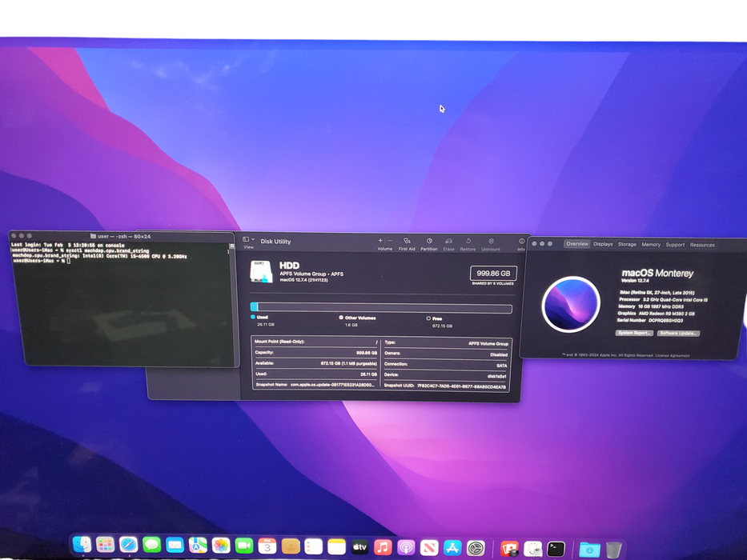Screen dimensions: 747x560
Task: Click the Graphics AMD Radeon R9 M380 line
Action: pos(656,314)
